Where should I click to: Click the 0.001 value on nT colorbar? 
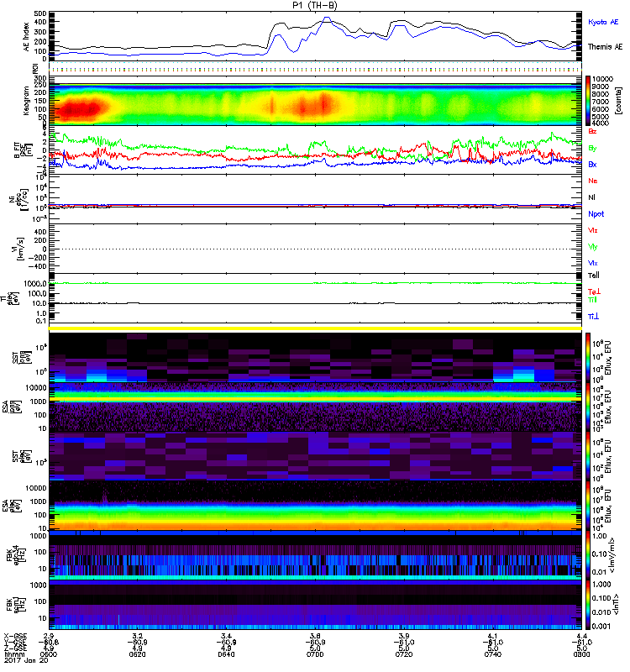601,626
